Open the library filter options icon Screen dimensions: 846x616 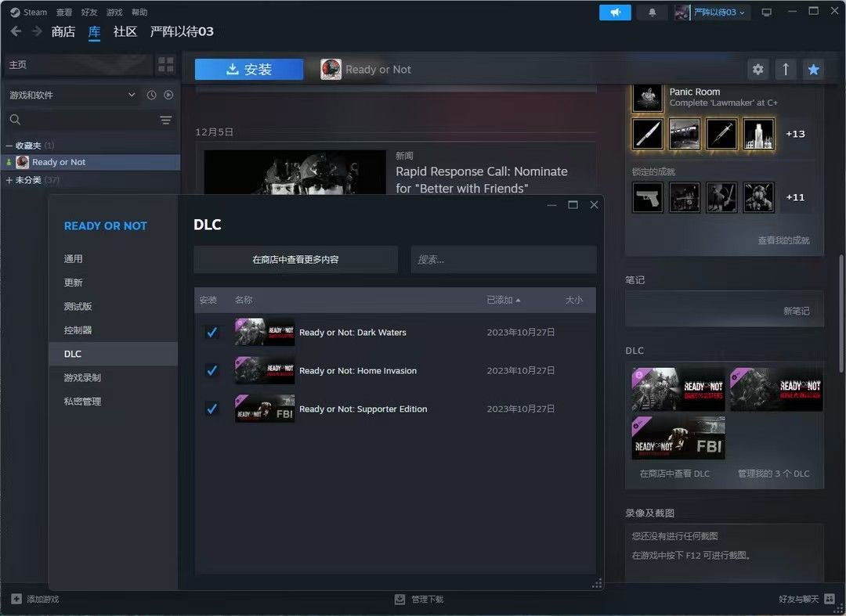pos(166,120)
